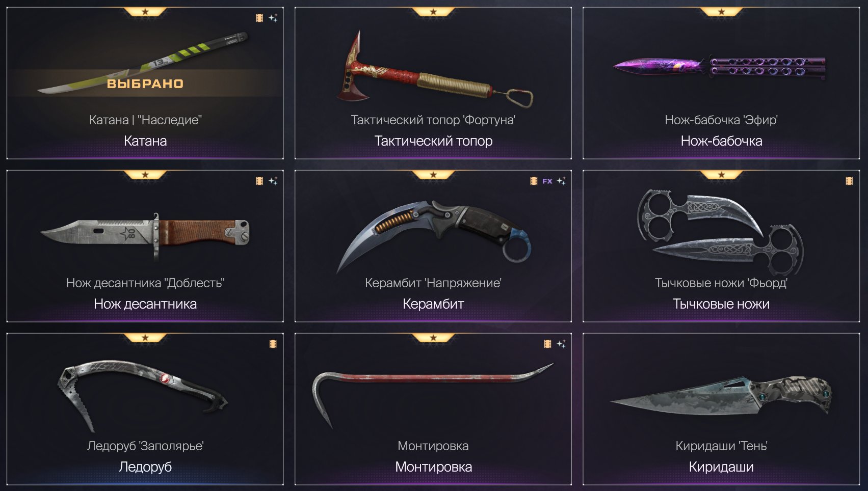Click the Ледоруб 'Заполярье' name label
868x491 pixels.
pos(145,446)
